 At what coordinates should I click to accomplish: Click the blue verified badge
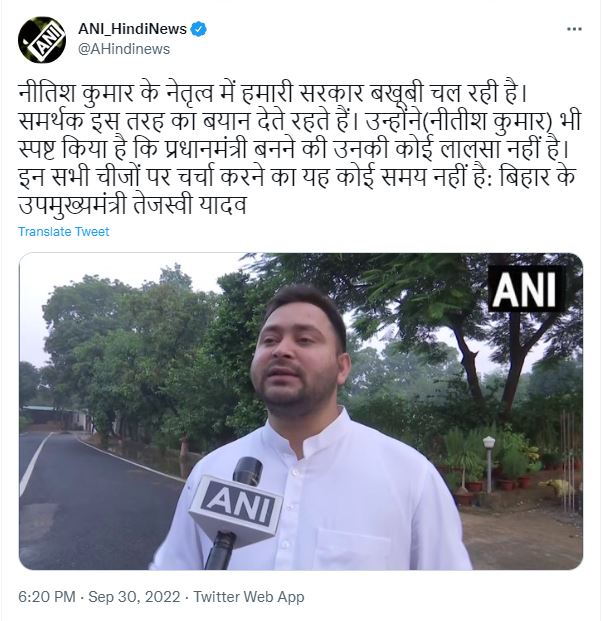[198, 29]
